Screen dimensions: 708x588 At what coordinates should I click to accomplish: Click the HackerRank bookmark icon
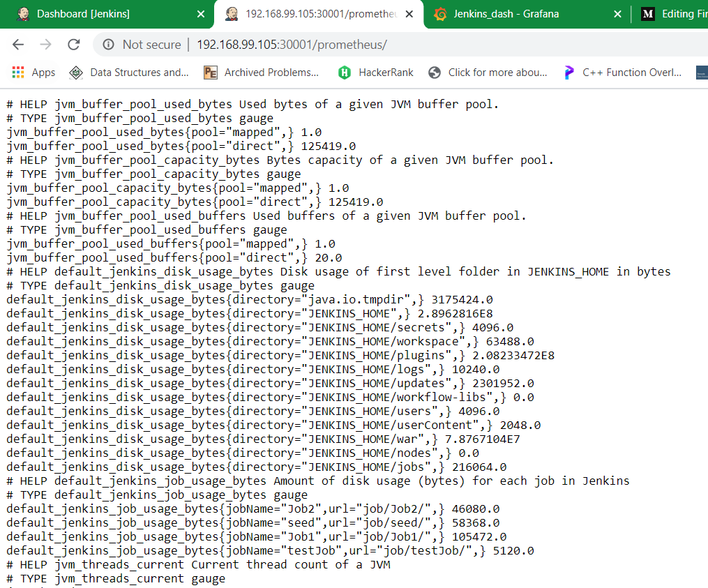pyautogui.click(x=344, y=72)
